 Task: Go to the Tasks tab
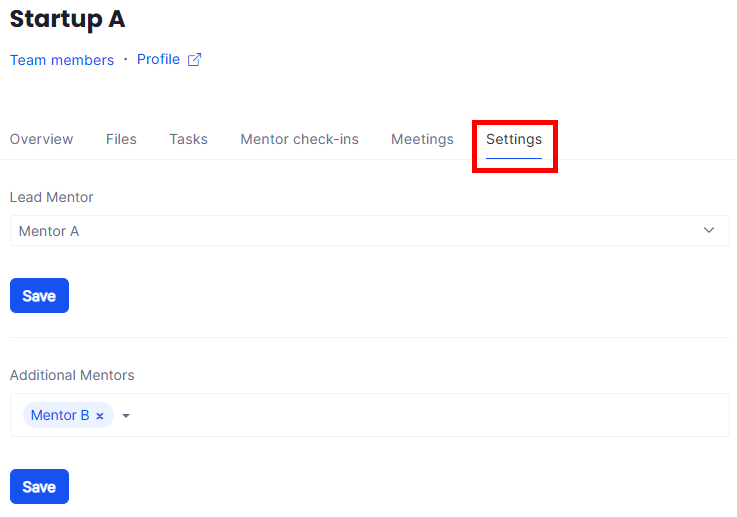[x=188, y=139]
